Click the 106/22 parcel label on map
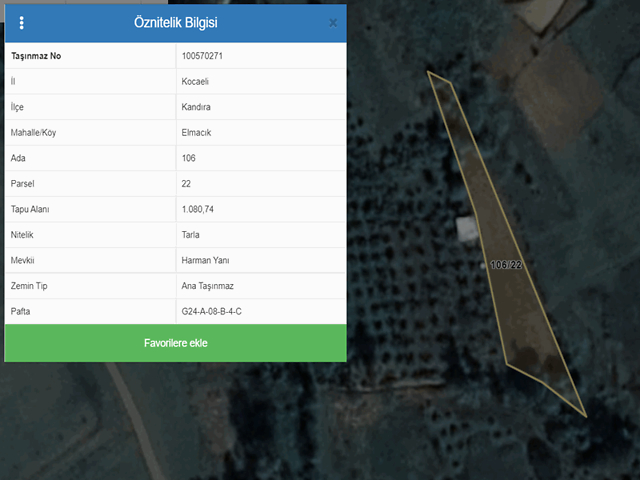 pos(506,265)
